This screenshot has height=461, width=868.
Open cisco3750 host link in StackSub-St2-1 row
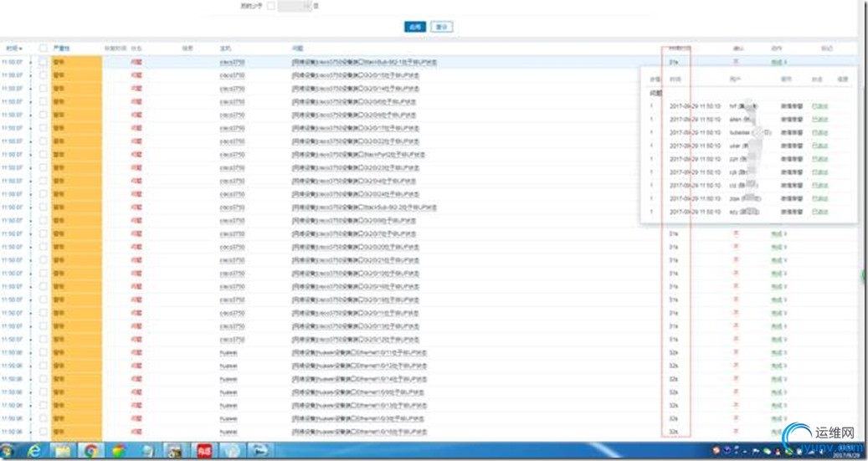(232, 62)
